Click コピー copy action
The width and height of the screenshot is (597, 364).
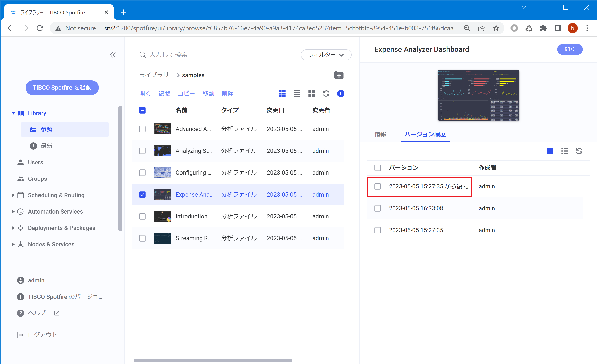186,94
